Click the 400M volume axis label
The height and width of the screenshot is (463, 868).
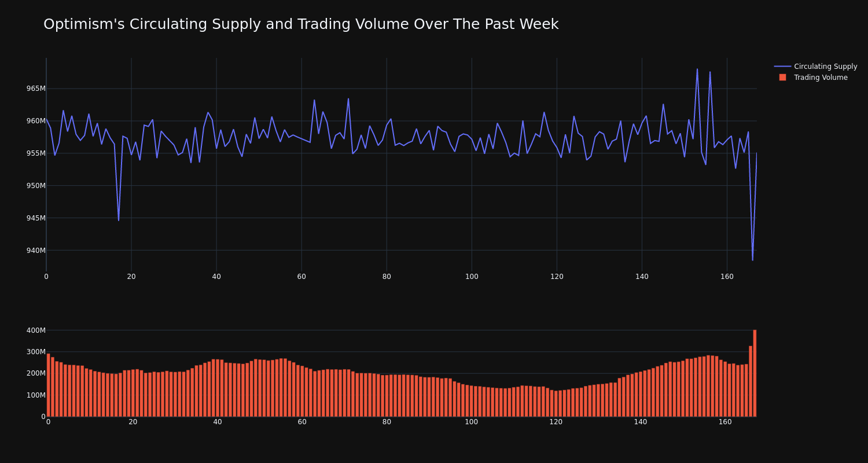[x=36, y=330]
